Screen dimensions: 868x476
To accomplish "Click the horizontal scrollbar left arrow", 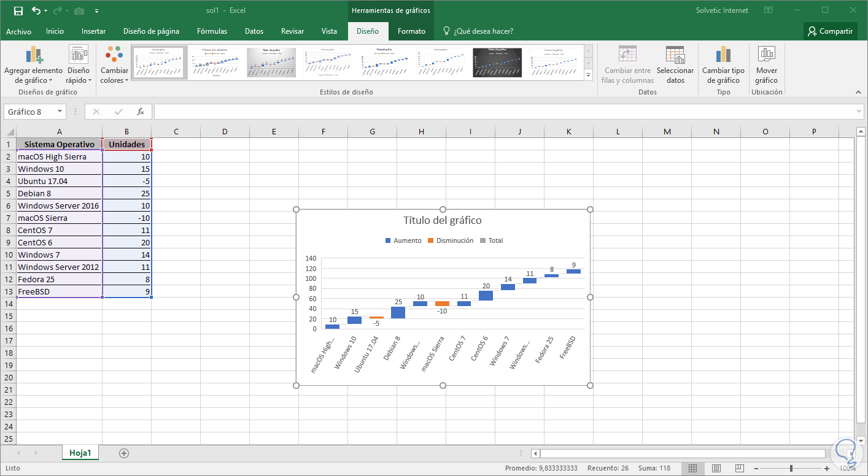I will coord(536,453).
